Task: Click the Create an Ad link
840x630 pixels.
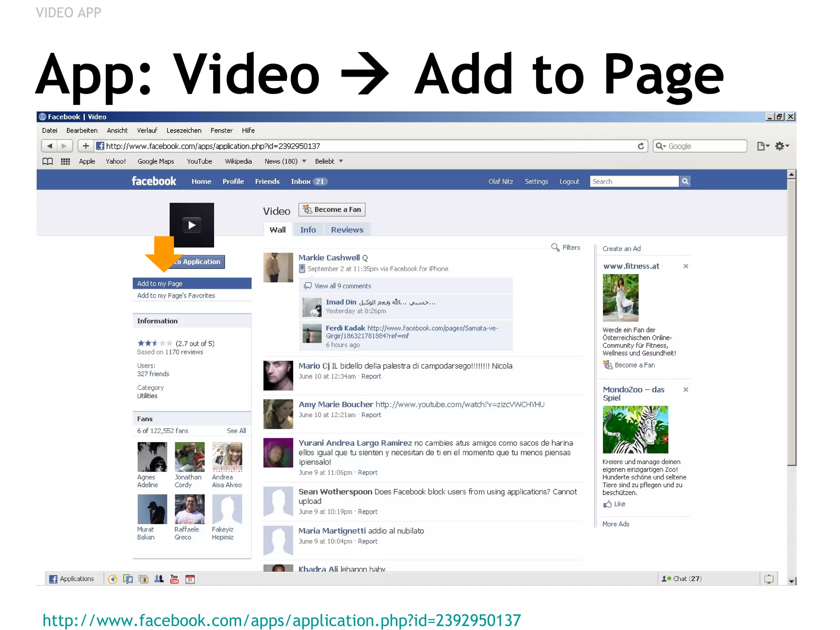Action: pyautogui.click(x=621, y=249)
